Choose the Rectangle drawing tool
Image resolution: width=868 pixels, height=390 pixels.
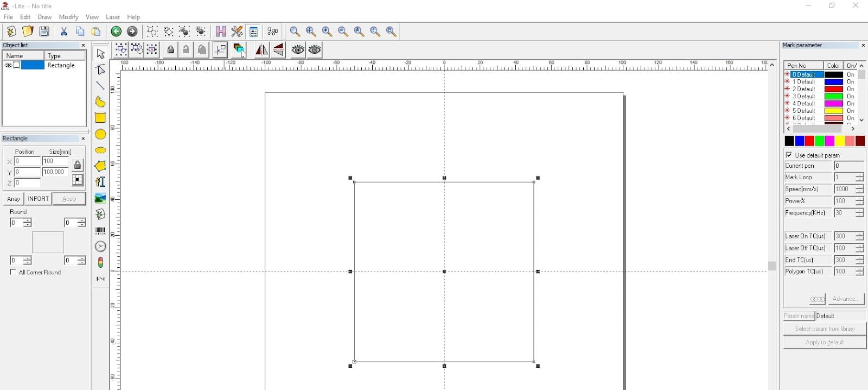point(100,118)
